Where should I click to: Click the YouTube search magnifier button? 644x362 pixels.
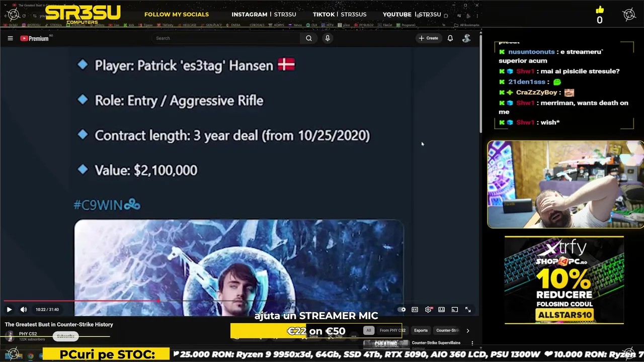pyautogui.click(x=309, y=38)
